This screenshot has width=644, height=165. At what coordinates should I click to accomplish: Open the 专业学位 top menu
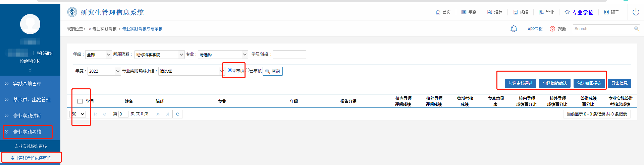579,12
